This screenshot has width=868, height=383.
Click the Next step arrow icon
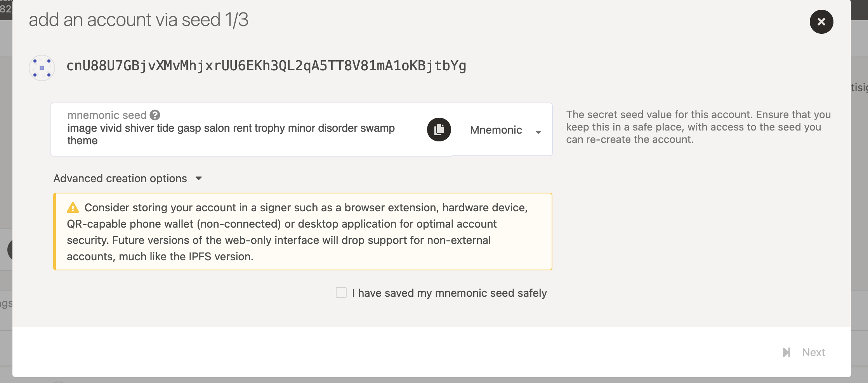786,352
